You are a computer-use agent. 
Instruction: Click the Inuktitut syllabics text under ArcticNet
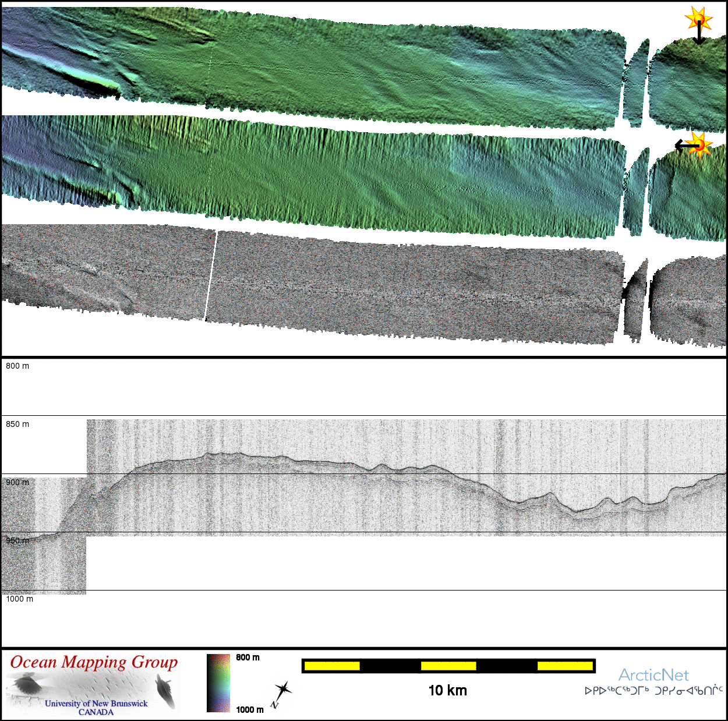(653, 691)
